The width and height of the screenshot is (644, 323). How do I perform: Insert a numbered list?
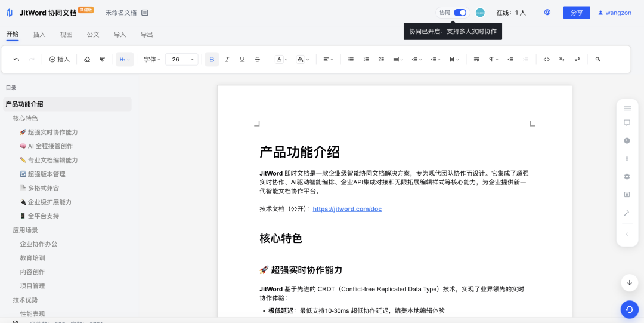(x=366, y=59)
